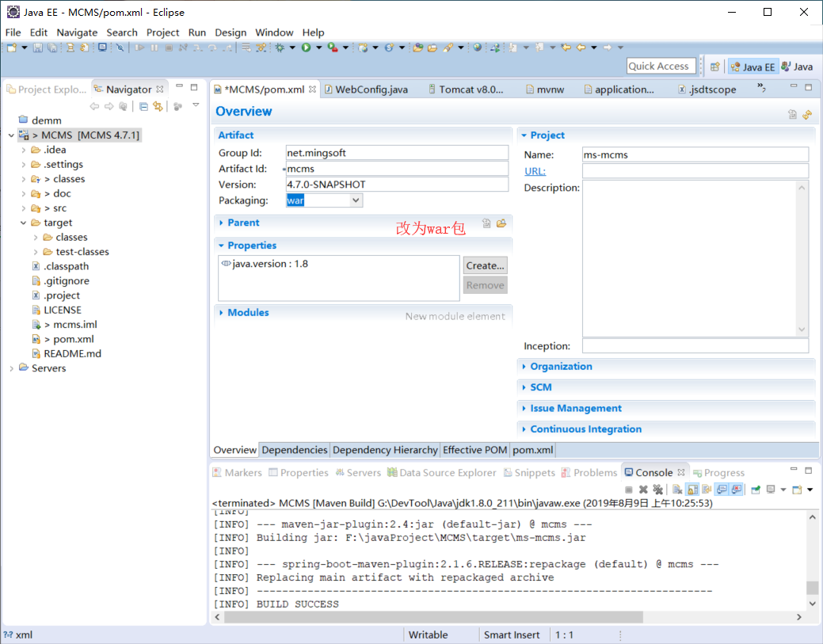Click the Select Parent icon in Parent section
This screenshot has width=823, height=644.
pyautogui.click(x=486, y=223)
